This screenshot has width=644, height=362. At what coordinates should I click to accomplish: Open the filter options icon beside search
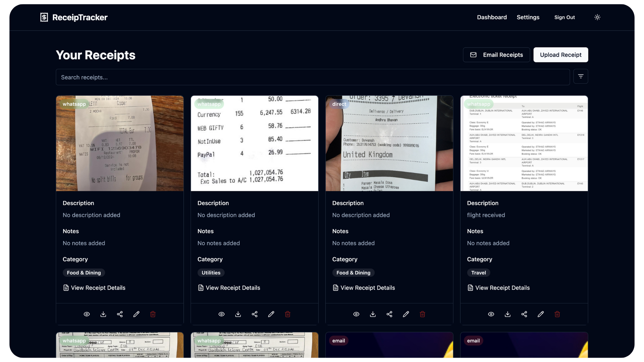click(x=581, y=76)
